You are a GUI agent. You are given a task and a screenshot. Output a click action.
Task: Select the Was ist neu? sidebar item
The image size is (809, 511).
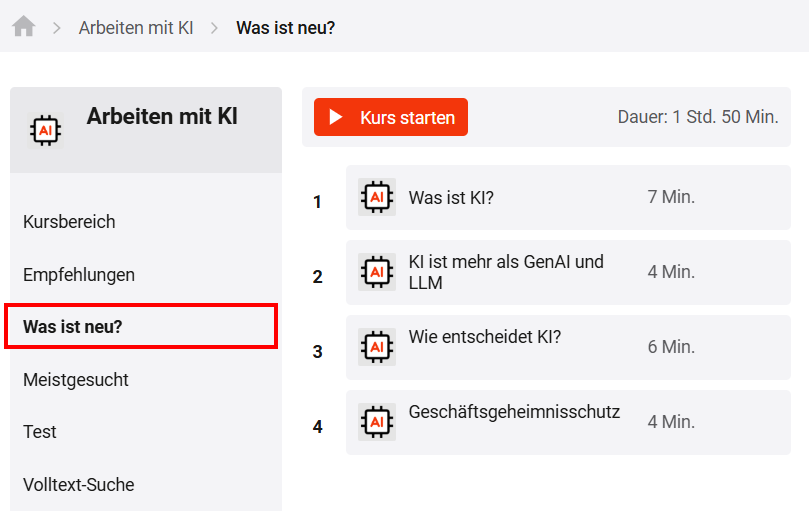click(x=141, y=326)
